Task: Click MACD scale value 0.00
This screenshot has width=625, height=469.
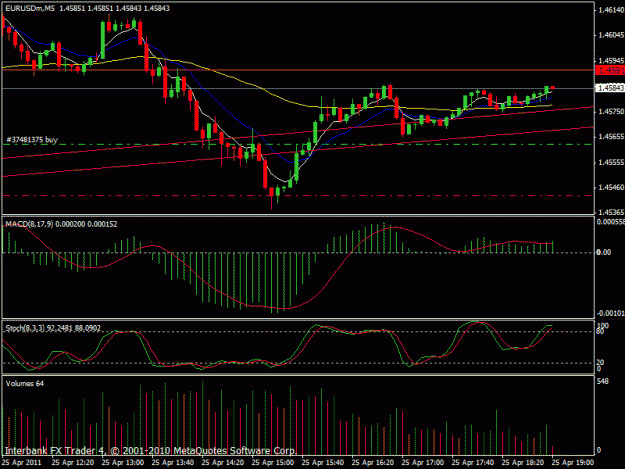Action: tap(603, 252)
